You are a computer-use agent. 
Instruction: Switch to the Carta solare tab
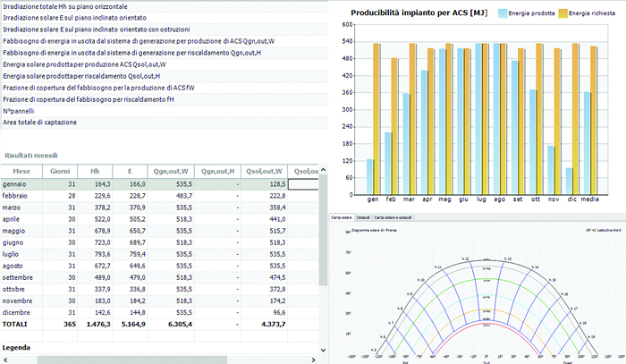(342, 217)
